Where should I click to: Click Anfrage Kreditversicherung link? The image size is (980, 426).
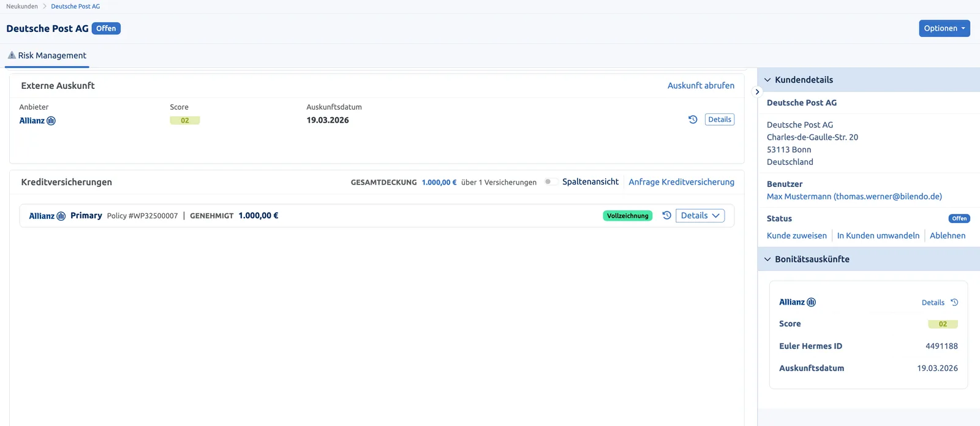click(681, 181)
